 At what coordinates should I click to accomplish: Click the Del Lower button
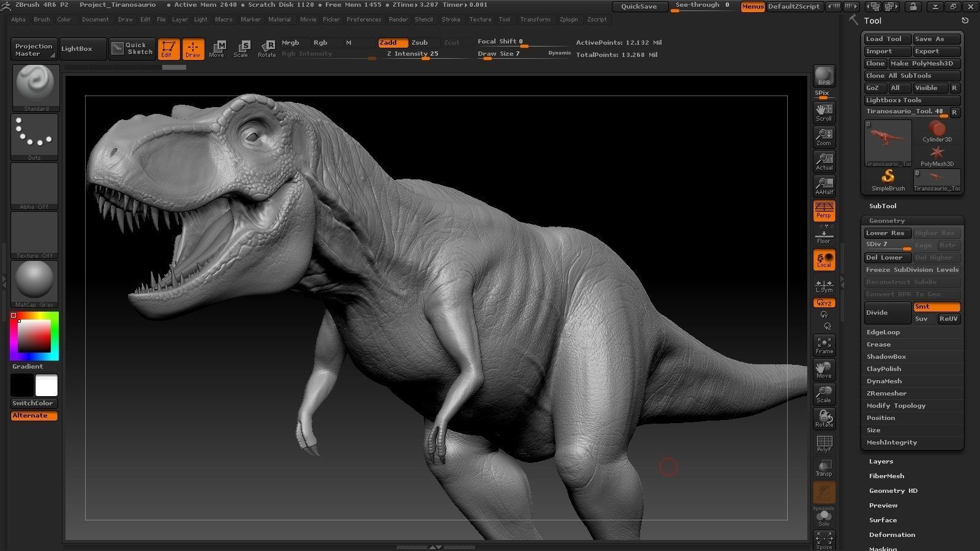pyautogui.click(x=888, y=257)
